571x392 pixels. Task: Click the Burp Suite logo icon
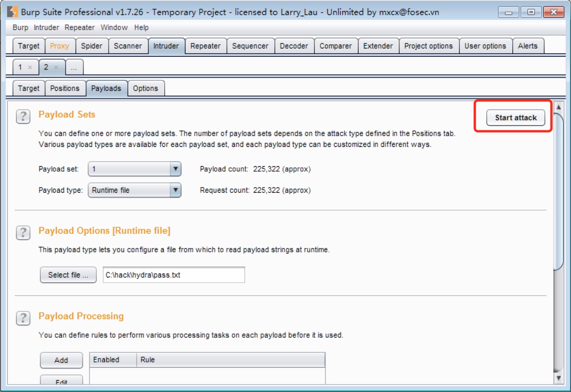[12, 12]
